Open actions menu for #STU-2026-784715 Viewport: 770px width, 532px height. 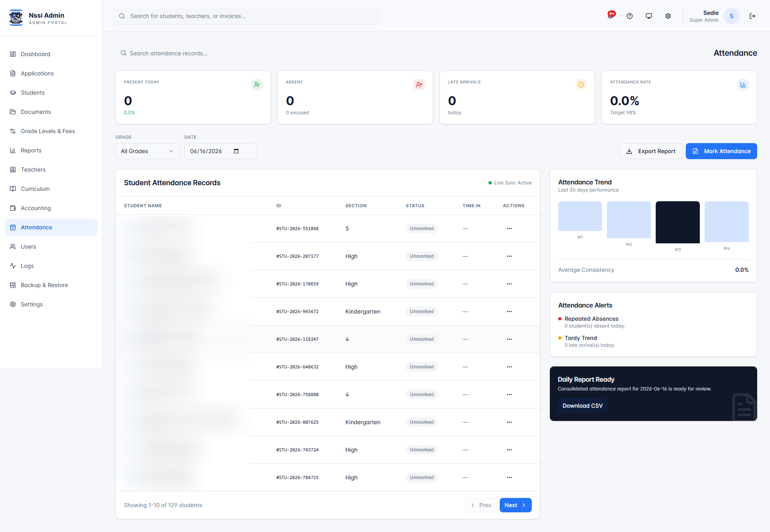509,477
